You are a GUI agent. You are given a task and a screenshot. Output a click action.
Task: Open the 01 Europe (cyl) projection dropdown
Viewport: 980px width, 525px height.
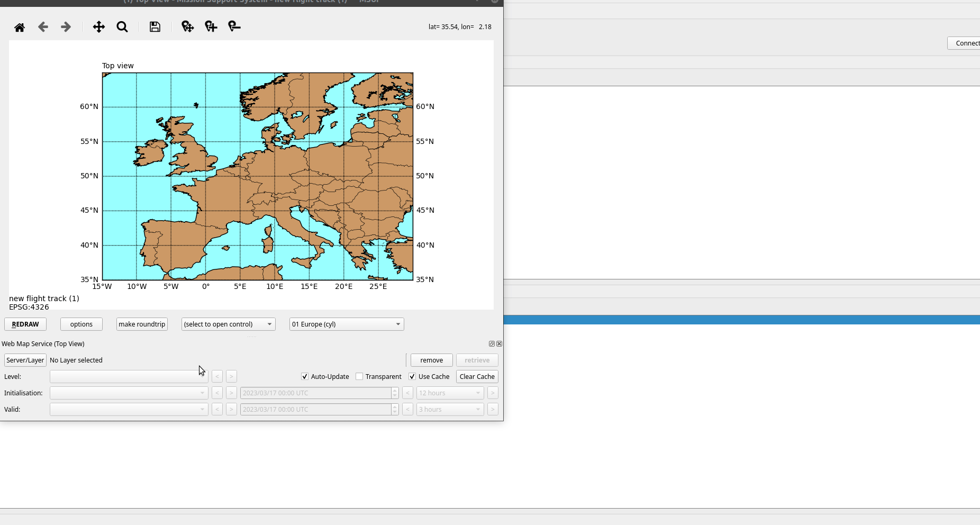tap(346, 324)
